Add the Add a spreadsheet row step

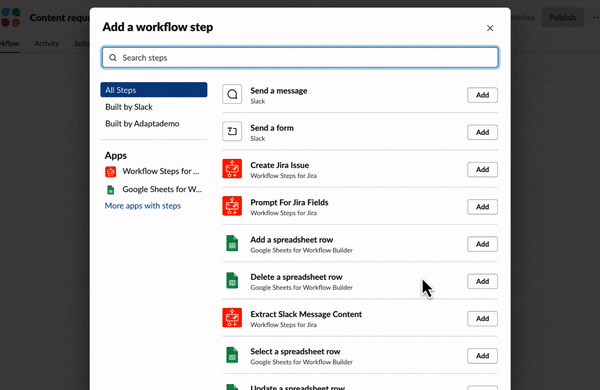[x=482, y=244]
